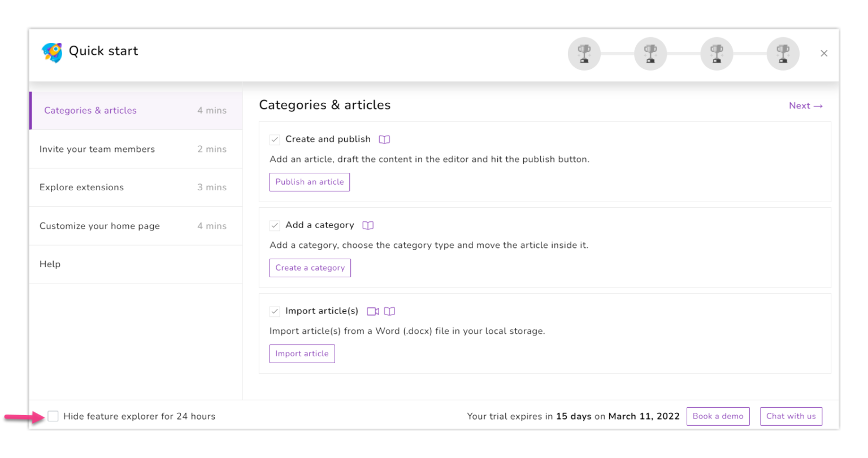Click the video icon beside Import article(s)

click(x=373, y=311)
